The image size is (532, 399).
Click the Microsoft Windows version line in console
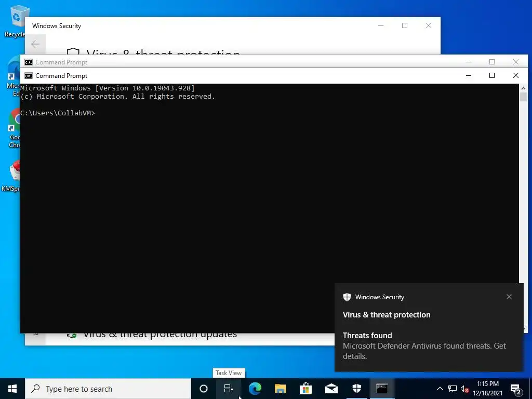(x=108, y=88)
